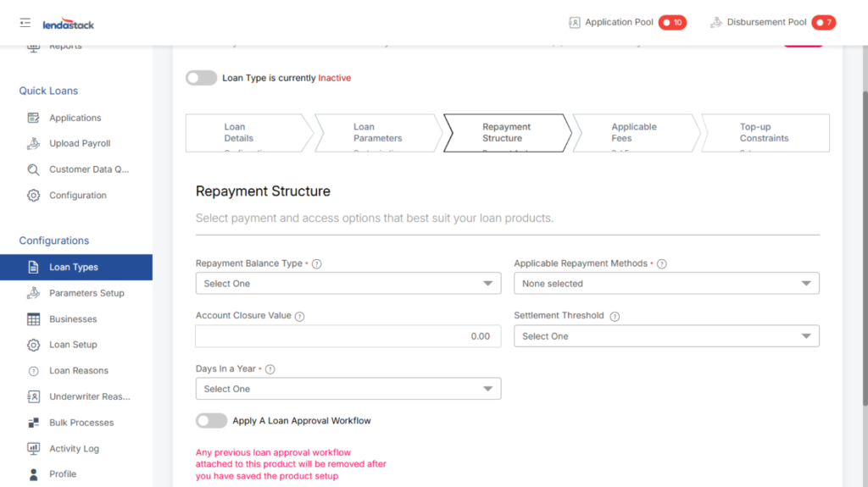Enable Apply A Loan Approval Workflow
Screen dimensions: 868x487
[x=211, y=421]
